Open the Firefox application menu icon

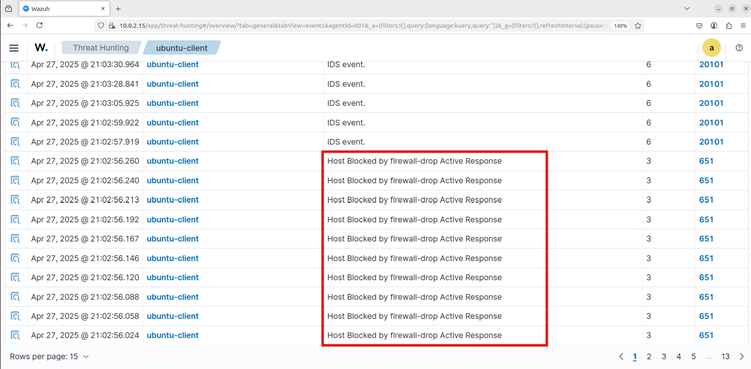pos(742,26)
